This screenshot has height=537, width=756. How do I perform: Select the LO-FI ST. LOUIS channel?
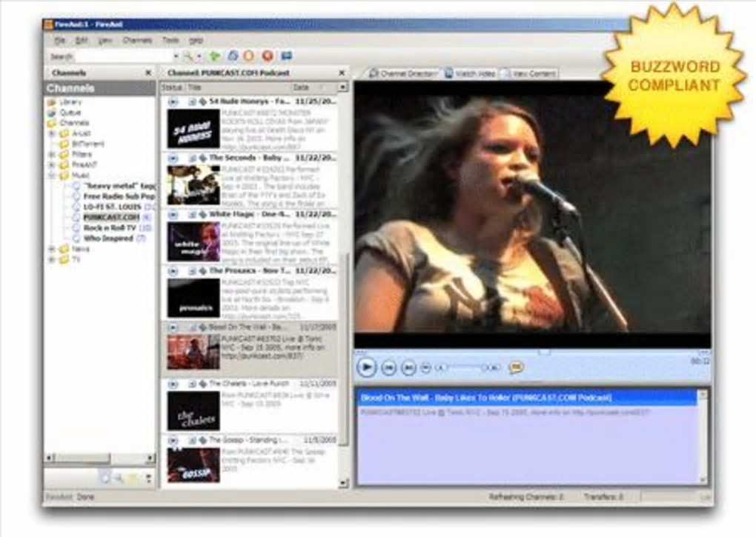[113, 207]
